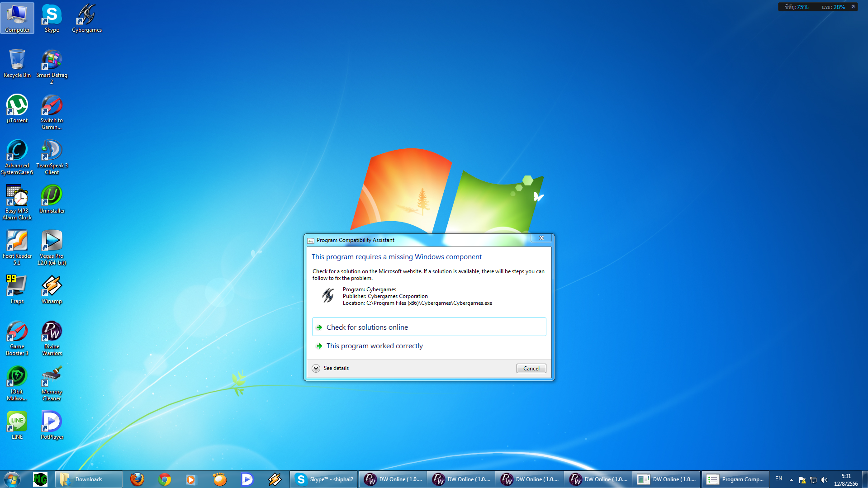
Task: Open the Computer desktop icon
Action: click(x=17, y=18)
